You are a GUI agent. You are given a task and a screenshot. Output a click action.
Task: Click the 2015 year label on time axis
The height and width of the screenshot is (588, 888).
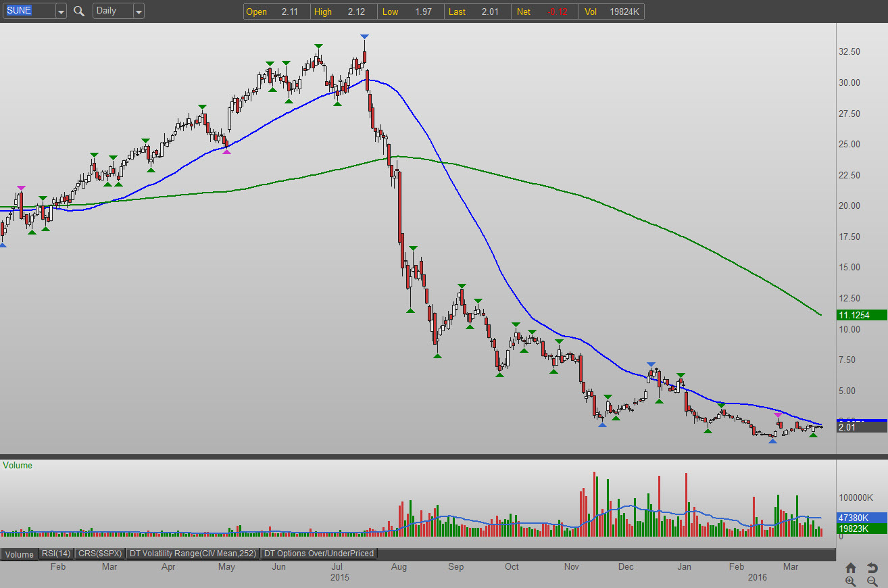point(340,578)
